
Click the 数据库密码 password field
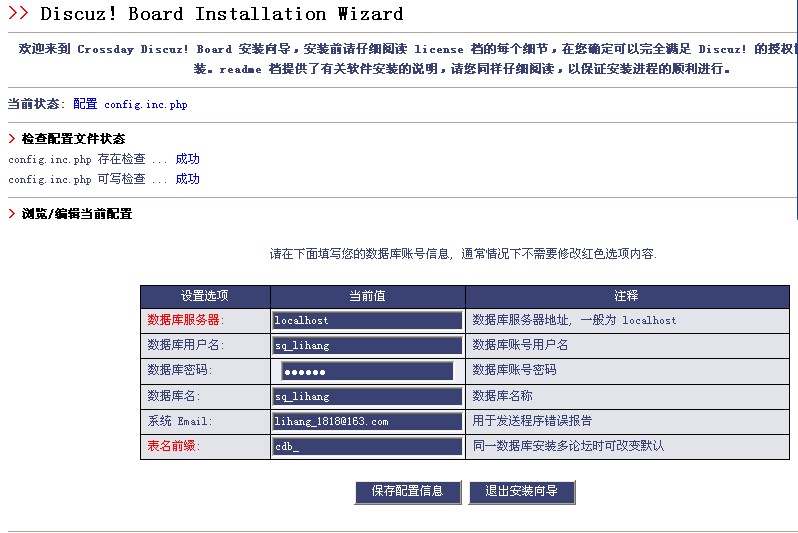pyautogui.click(x=367, y=371)
